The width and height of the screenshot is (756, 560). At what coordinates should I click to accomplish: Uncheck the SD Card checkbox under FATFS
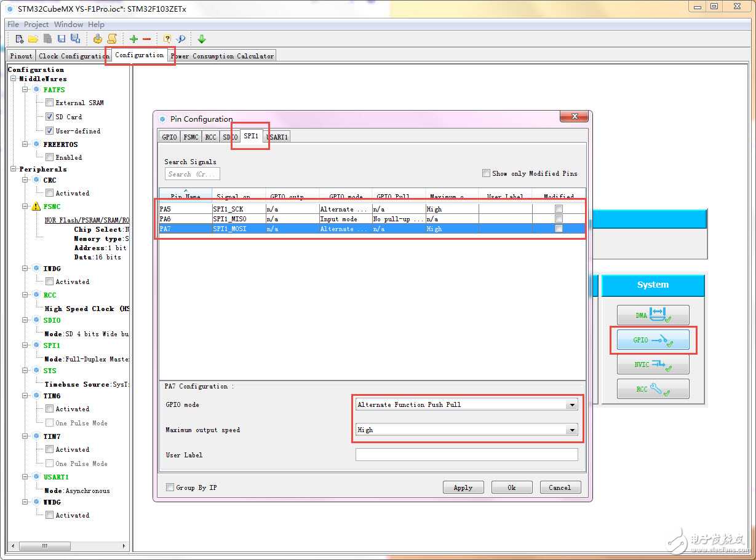pyautogui.click(x=50, y=117)
